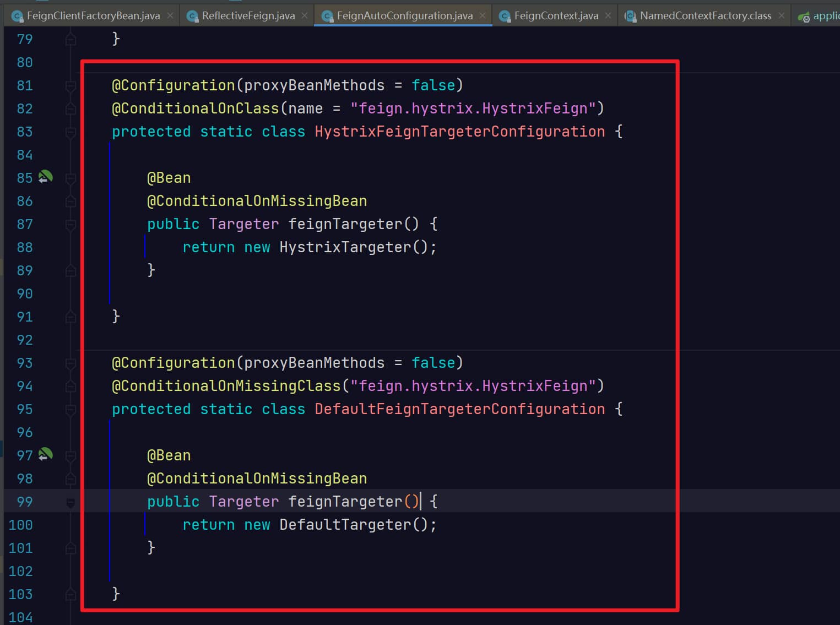Screen dimensions: 840x625
Task: Click the @Bean annotation on line 85
Action: (x=169, y=178)
